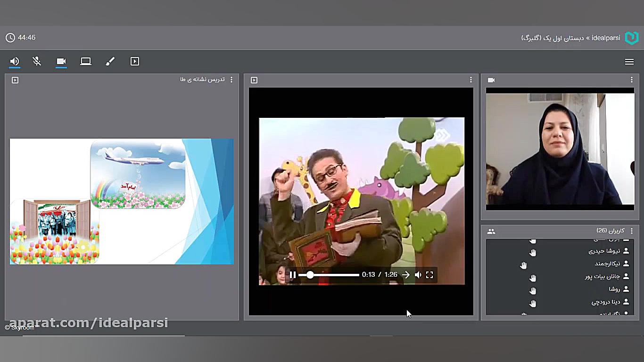The height and width of the screenshot is (362, 644).
Task: Click the person icon beside نیوشا حیدری
Action: (x=626, y=251)
